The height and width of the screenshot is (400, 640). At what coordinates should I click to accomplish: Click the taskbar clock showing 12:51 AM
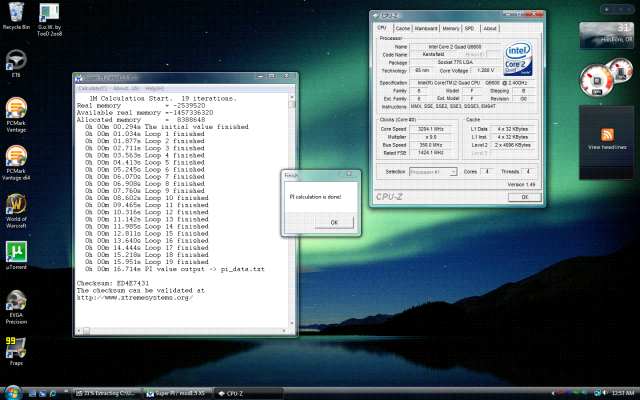623,393
